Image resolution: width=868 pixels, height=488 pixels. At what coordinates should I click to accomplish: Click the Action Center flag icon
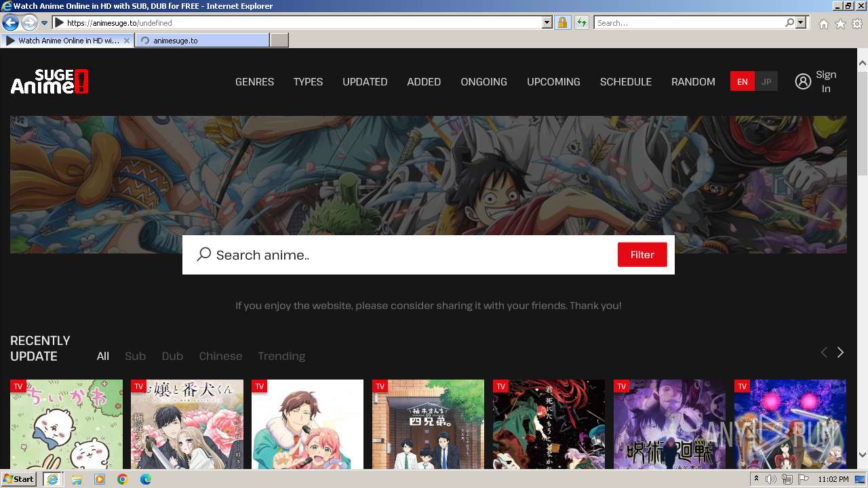pos(804,479)
